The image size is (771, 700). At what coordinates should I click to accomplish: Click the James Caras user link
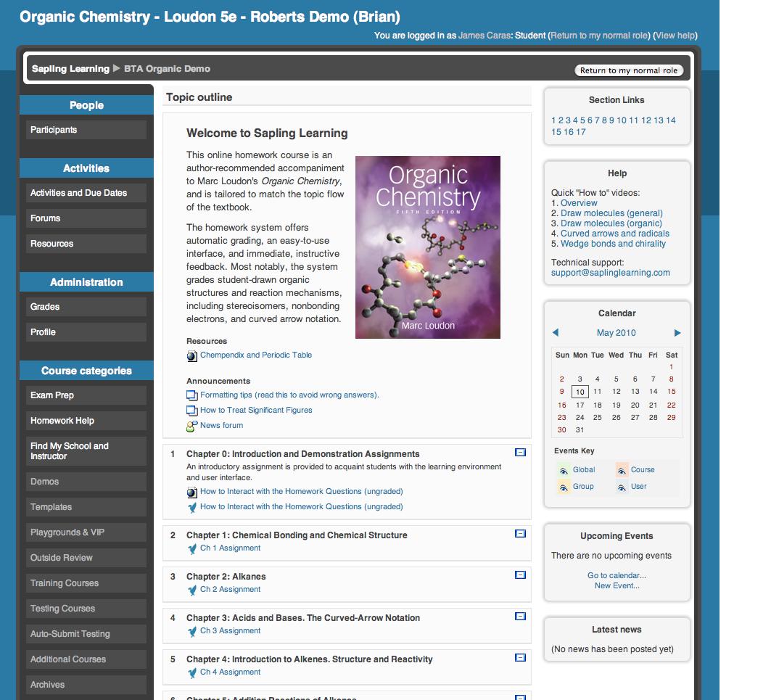tap(485, 36)
